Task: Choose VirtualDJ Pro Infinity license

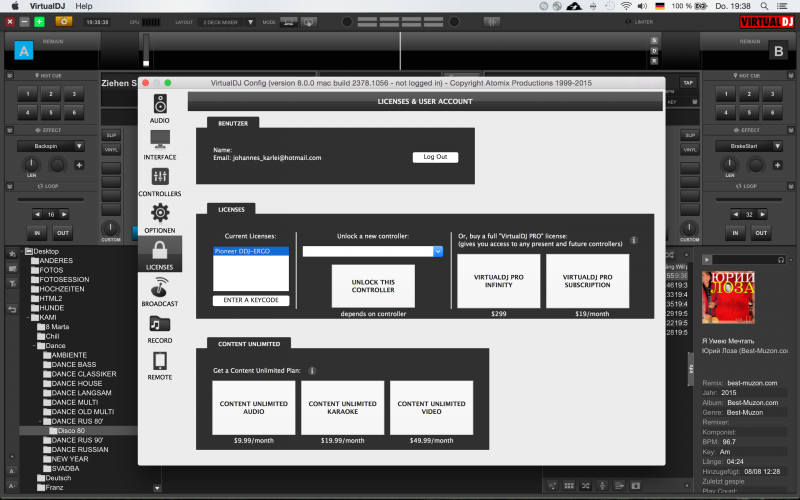Action: point(498,281)
